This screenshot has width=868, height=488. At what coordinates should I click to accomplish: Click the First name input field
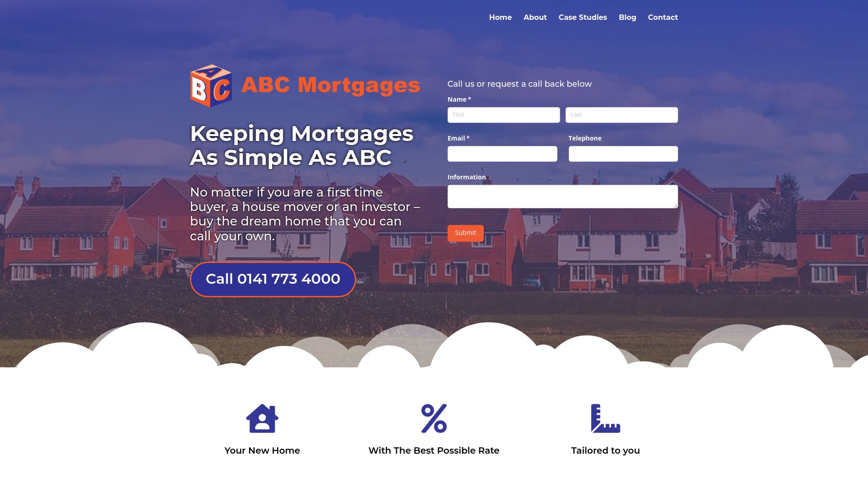(x=504, y=115)
